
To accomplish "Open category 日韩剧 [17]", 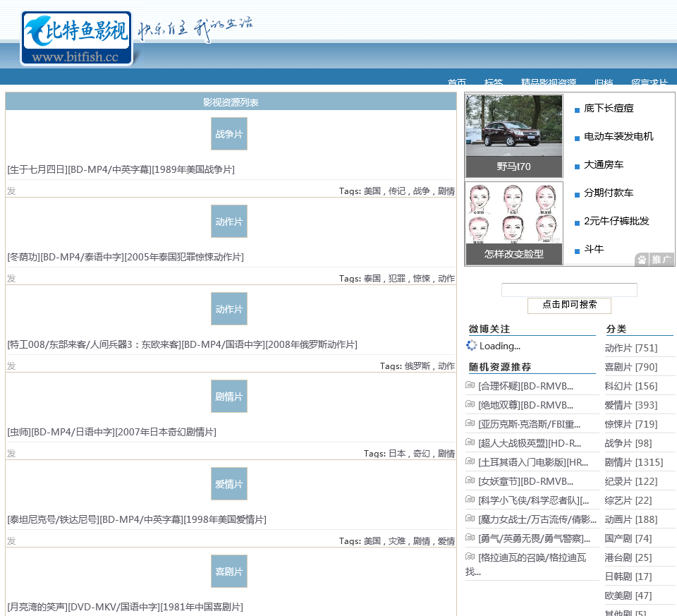I will (x=628, y=576).
